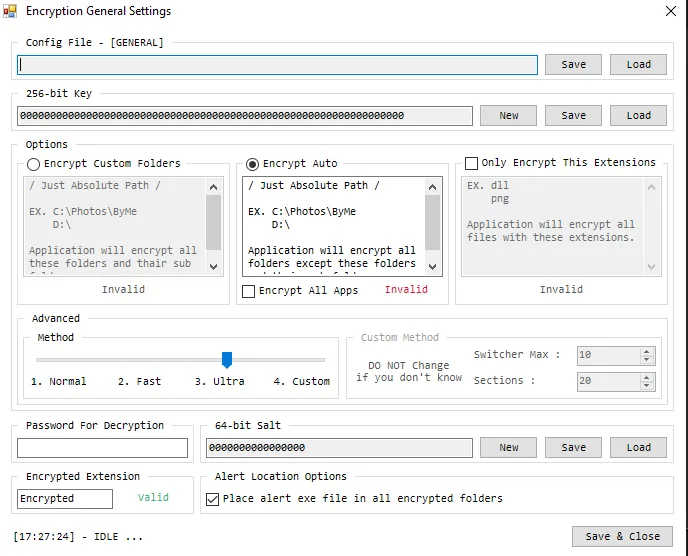The height and width of the screenshot is (556, 688).
Task: Click the app icon in the title bar
Action: tap(10, 11)
